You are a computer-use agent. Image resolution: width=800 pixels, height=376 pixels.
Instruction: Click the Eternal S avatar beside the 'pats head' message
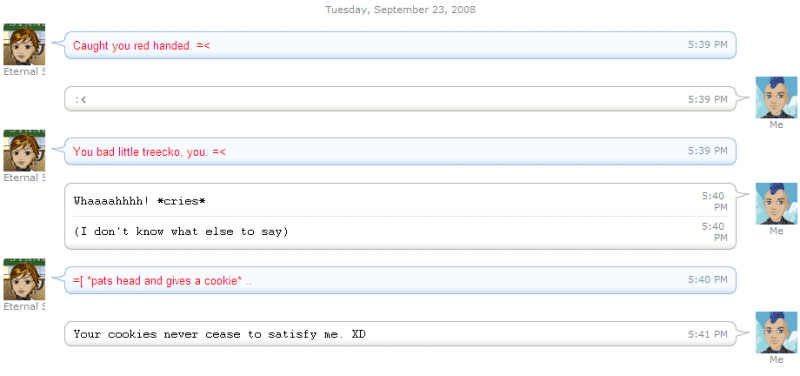(24, 279)
